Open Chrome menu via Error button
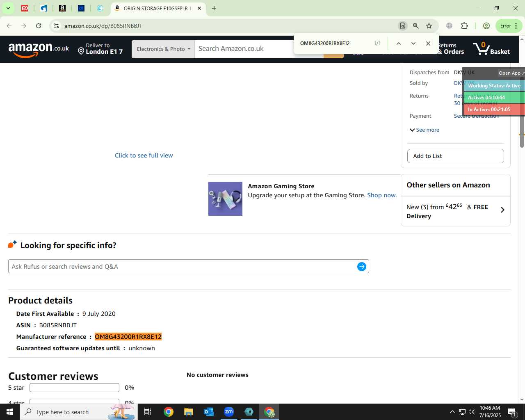 coord(509,26)
